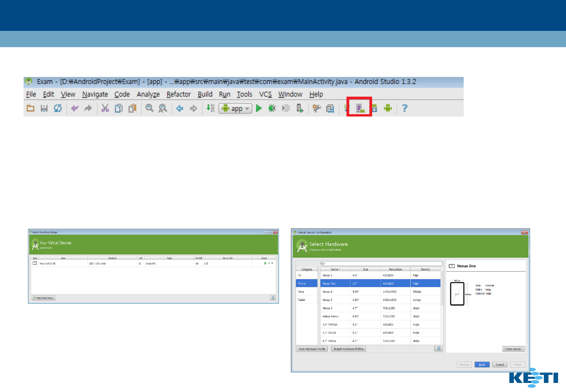Screen dimensions: 566x392
Task: Click Create Virtual Device button
Action: 44,298
